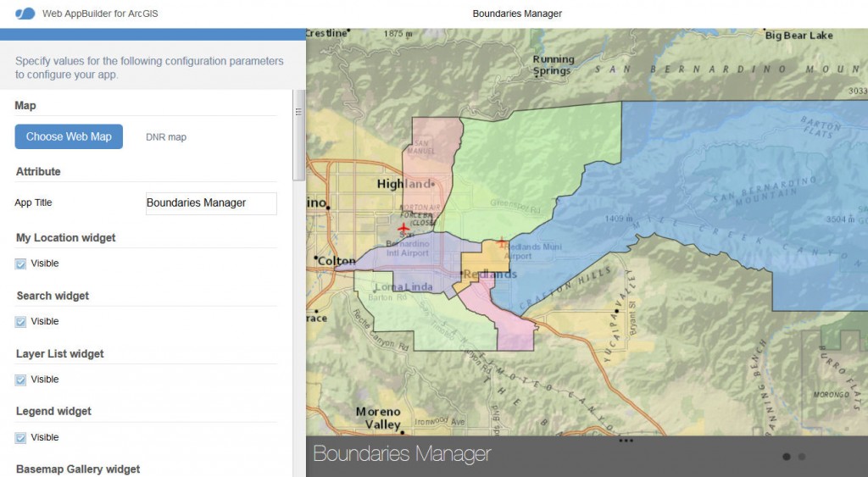Click the Choose Web Map button
Screen dimensions: 868x477
[x=69, y=136]
